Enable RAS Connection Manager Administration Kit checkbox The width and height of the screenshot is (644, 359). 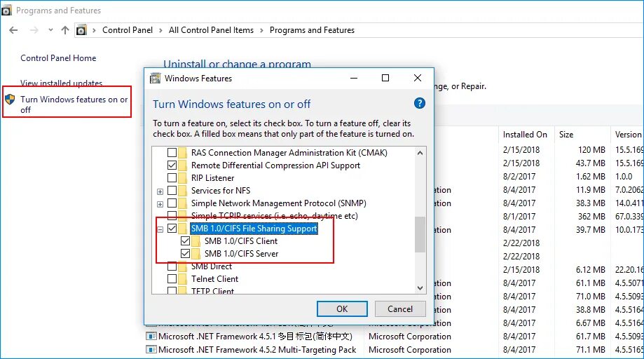click(172, 153)
